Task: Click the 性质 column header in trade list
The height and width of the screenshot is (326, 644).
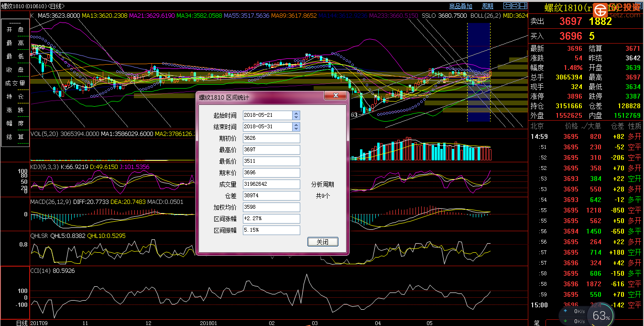Action: pos(634,126)
